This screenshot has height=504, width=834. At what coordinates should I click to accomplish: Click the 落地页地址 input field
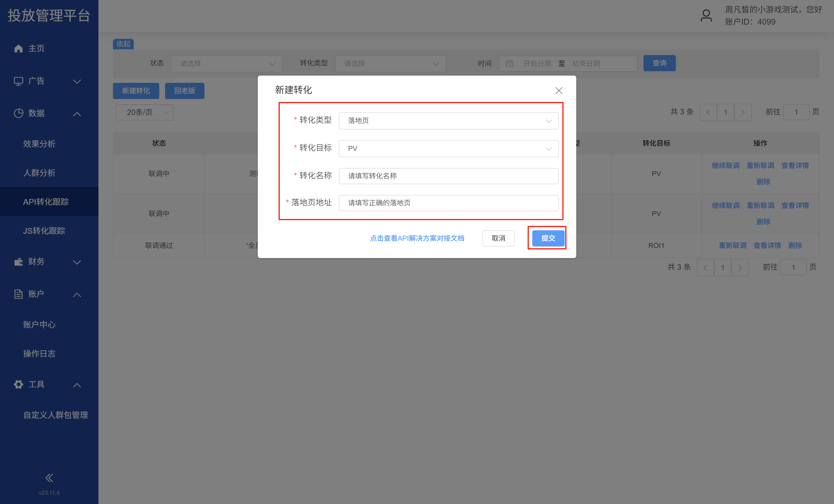click(448, 203)
